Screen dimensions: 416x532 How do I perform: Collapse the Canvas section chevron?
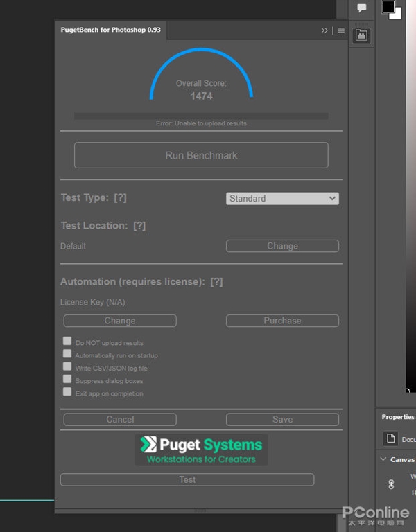tap(383, 459)
